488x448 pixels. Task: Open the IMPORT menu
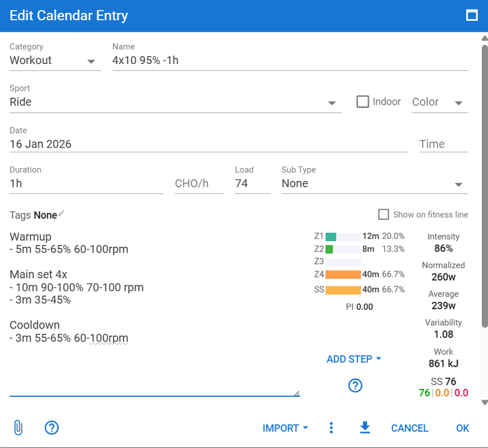pos(285,428)
